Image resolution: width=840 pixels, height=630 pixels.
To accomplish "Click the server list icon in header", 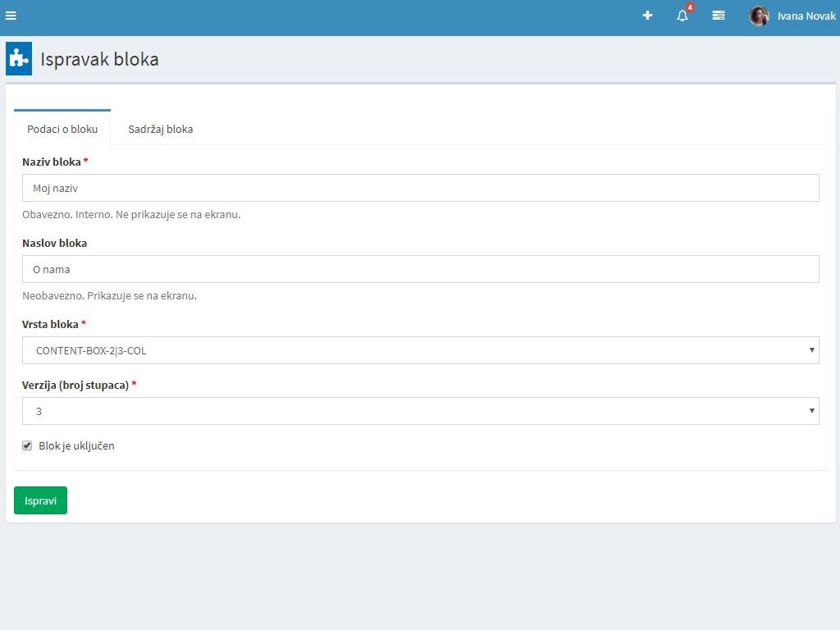I will tap(719, 16).
